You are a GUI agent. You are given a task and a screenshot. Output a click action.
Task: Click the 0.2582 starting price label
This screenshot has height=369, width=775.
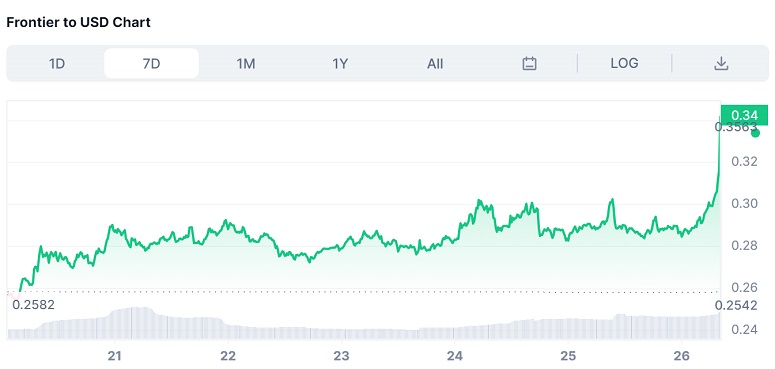pos(34,305)
